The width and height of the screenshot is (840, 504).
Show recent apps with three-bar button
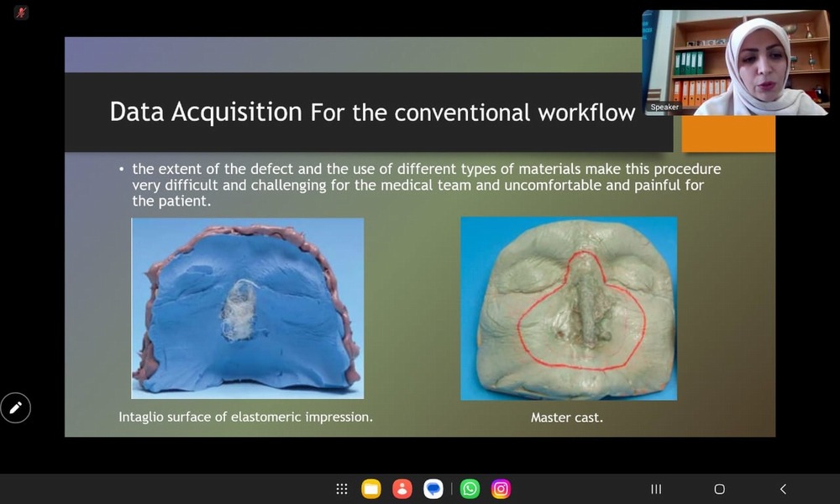tap(656, 489)
